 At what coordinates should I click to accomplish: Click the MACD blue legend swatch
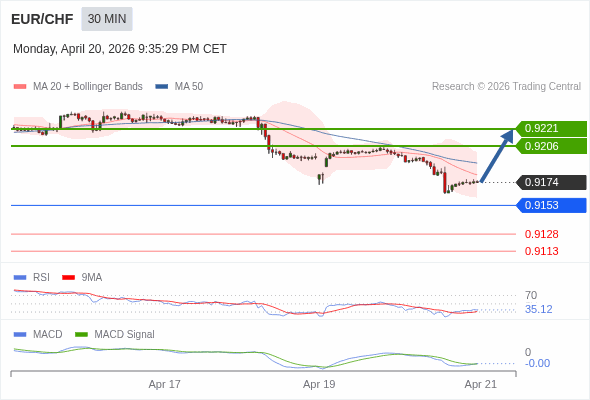(20, 335)
